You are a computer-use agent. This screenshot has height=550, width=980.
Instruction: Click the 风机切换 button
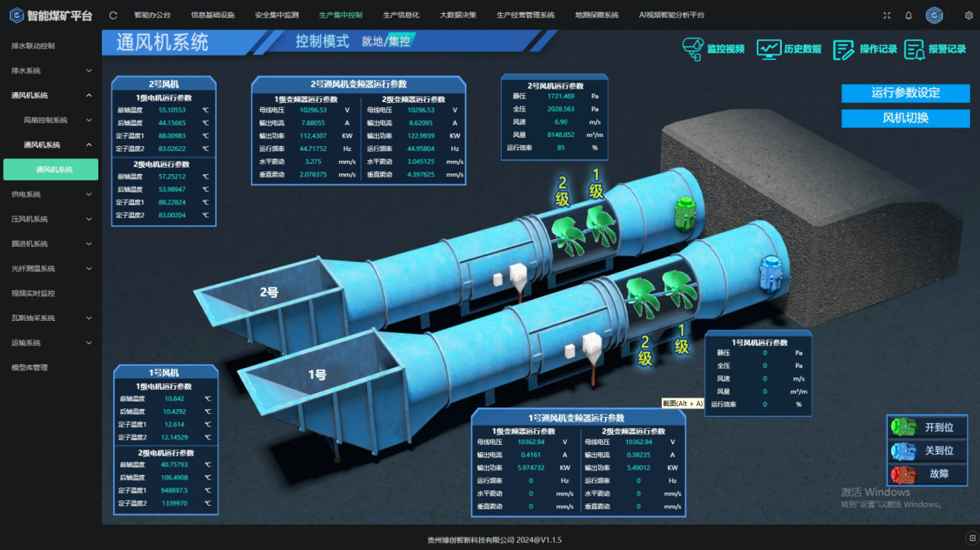[905, 118]
